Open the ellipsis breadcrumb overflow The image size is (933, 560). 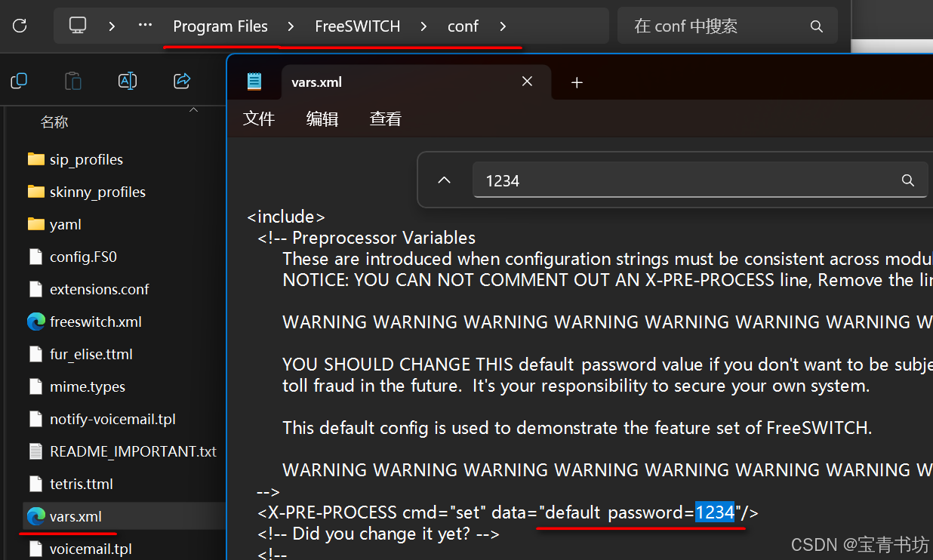coord(145,26)
